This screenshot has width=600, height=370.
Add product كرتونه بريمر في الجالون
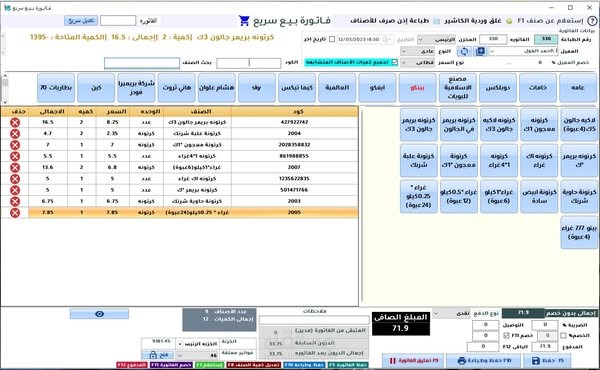coord(459,125)
